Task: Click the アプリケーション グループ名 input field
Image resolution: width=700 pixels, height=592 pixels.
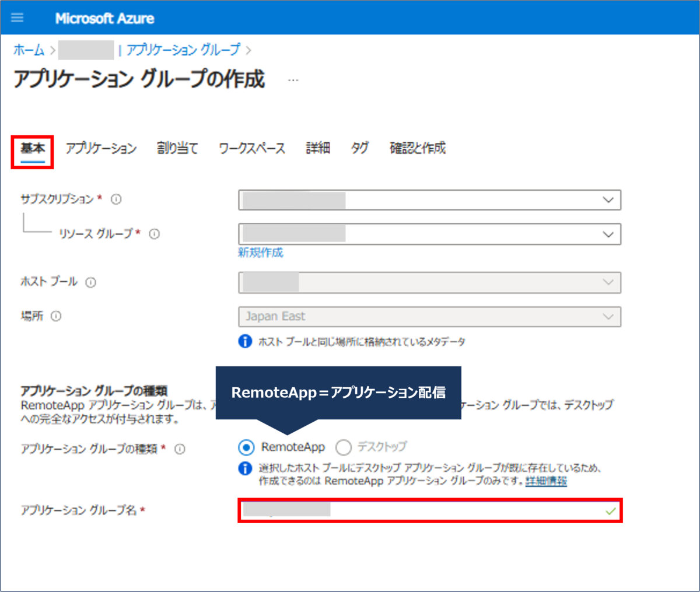Action: 430,510
